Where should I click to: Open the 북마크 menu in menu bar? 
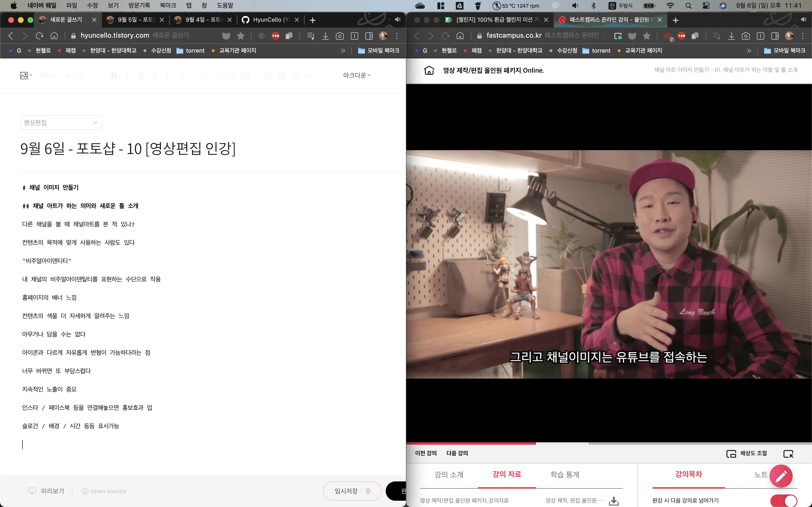[168, 6]
